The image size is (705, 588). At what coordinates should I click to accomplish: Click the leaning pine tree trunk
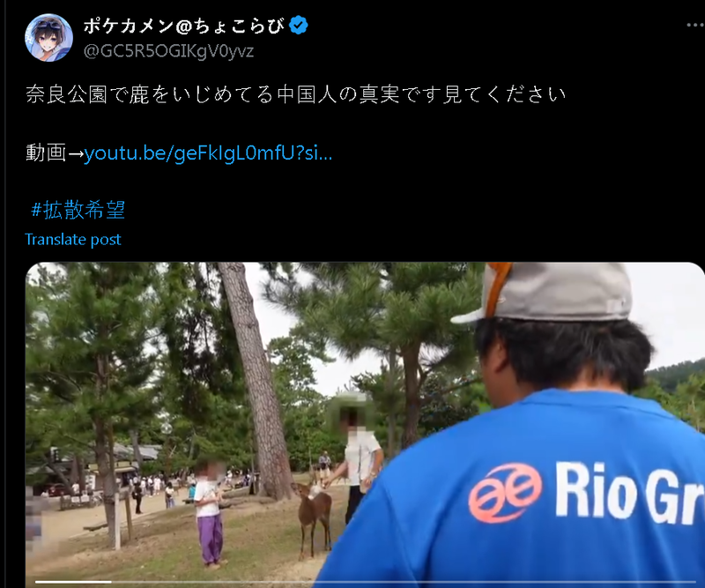(x=257, y=380)
